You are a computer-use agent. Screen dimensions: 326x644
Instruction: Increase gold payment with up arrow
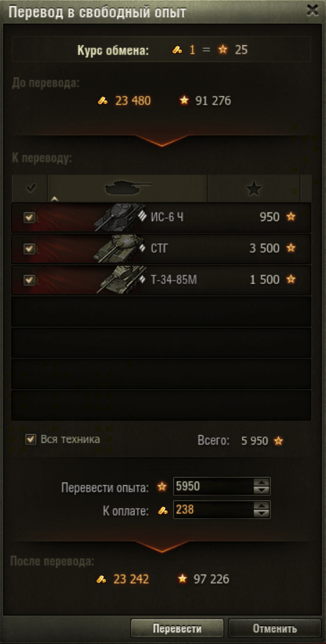point(262,506)
